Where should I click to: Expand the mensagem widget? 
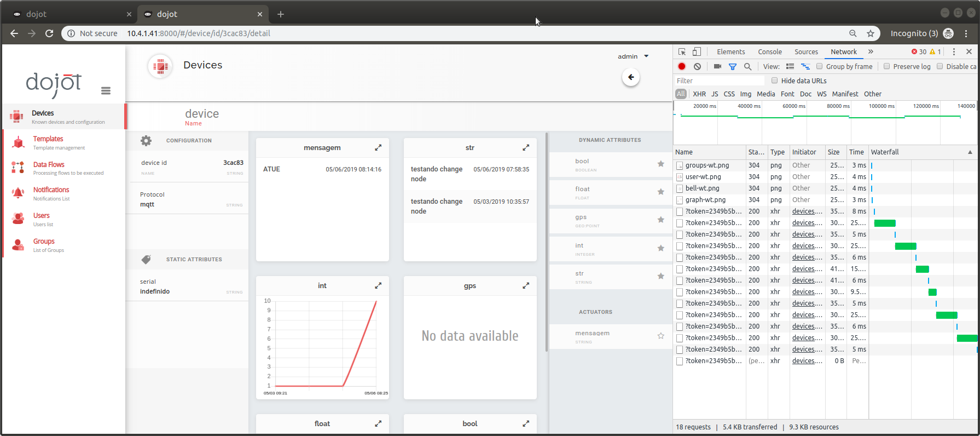(x=378, y=148)
